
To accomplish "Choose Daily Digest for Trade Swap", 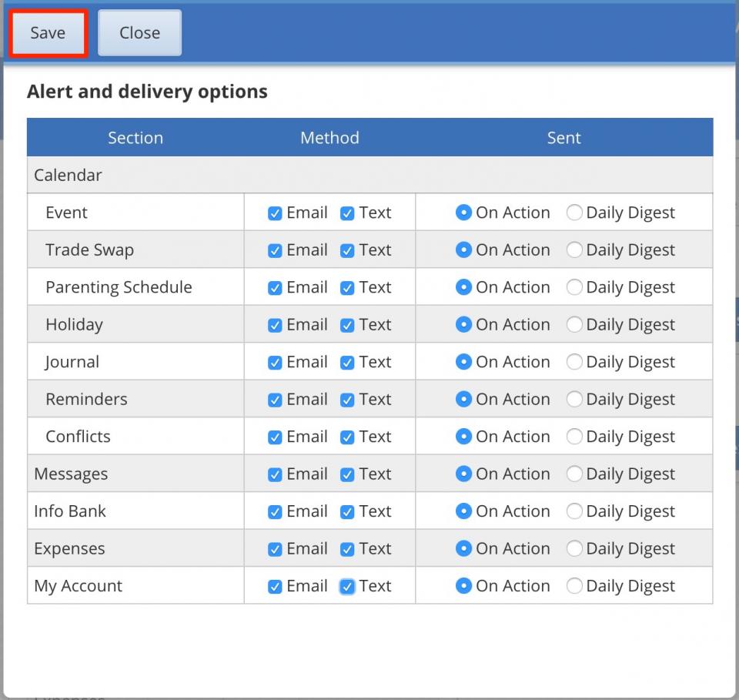I will coord(574,250).
